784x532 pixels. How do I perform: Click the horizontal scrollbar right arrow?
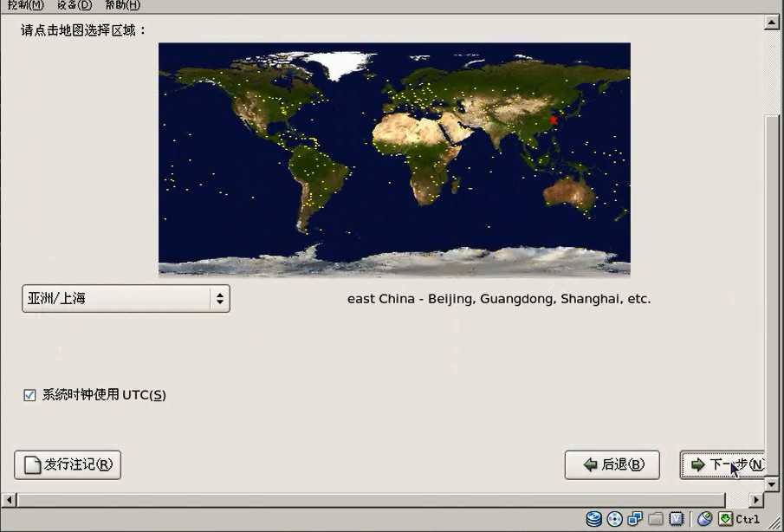click(756, 499)
